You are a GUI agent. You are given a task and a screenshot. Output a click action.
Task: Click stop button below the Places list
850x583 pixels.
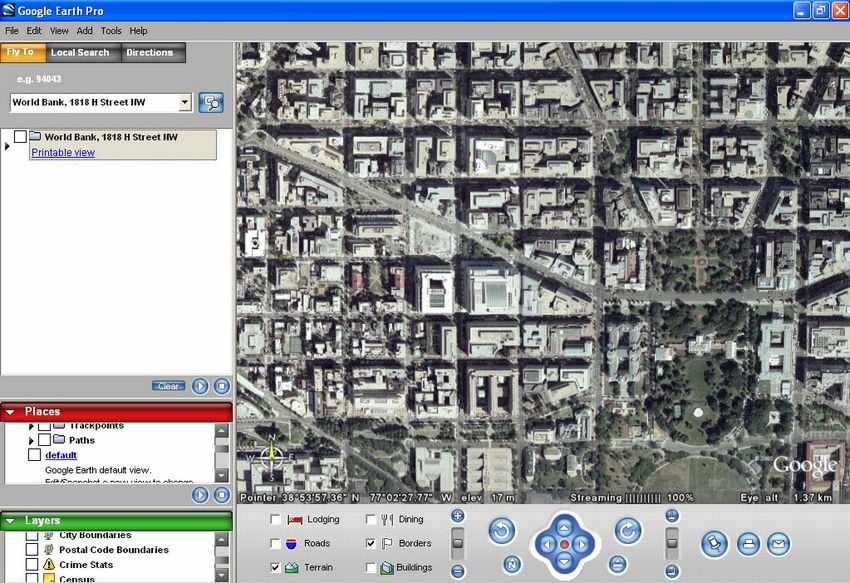[x=221, y=495]
